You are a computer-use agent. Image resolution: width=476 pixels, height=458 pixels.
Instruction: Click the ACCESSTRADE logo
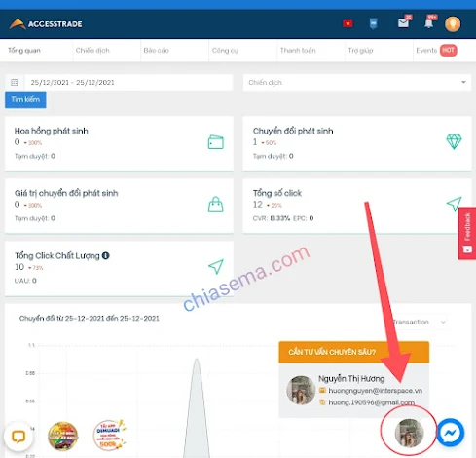click(46, 24)
